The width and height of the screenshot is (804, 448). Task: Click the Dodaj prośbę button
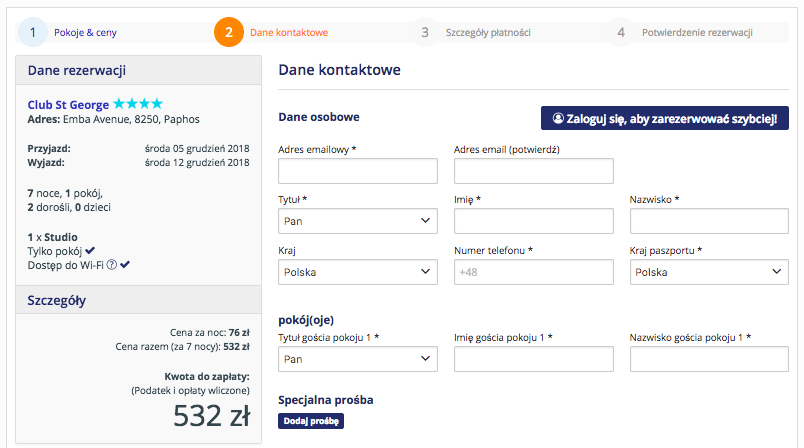click(x=311, y=421)
